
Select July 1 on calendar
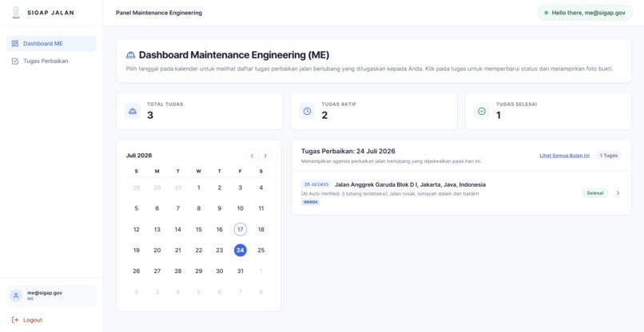coord(199,188)
